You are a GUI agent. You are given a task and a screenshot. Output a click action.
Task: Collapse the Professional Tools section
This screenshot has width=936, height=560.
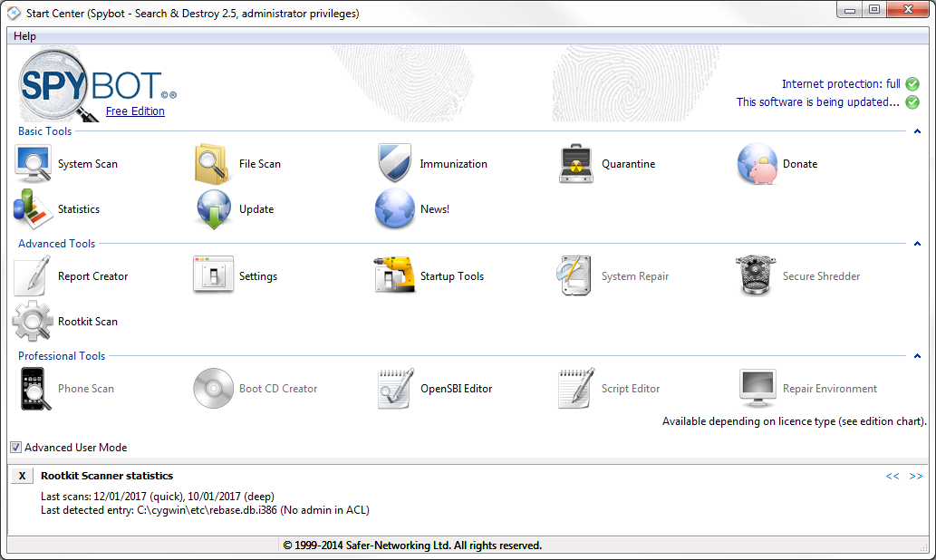[x=918, y=356]
